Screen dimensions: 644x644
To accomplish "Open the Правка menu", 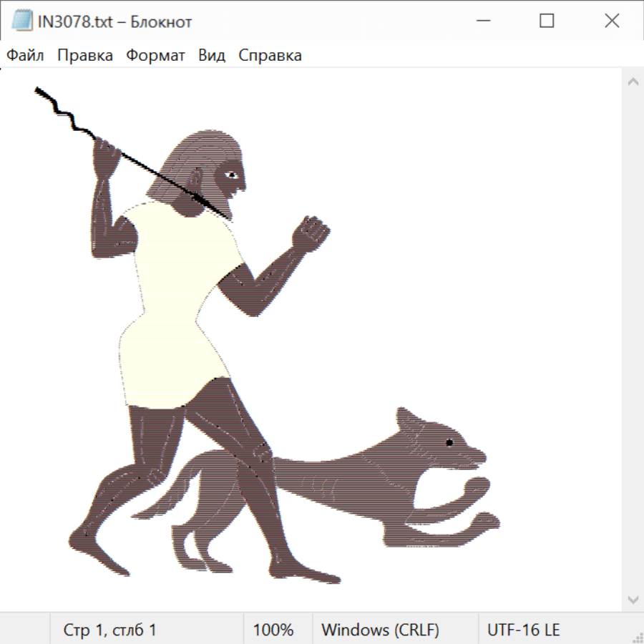I will coord(84,56).
